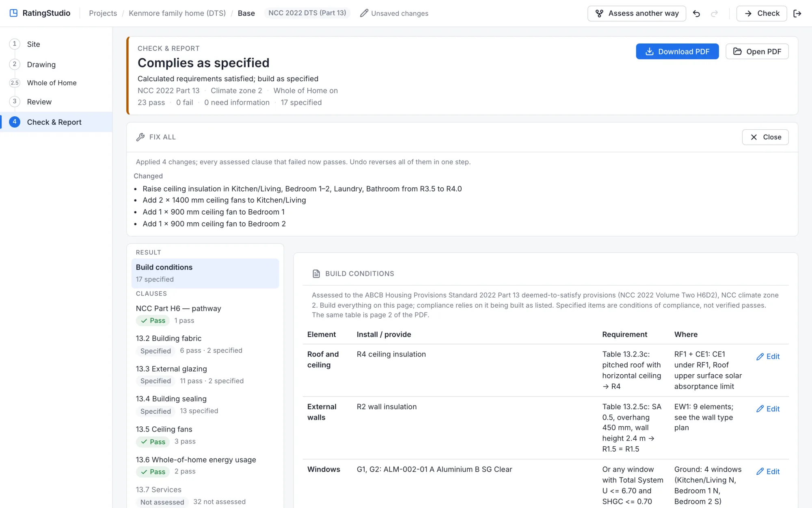
Task: Click Edit for External walls row
Action: point(768,409)
